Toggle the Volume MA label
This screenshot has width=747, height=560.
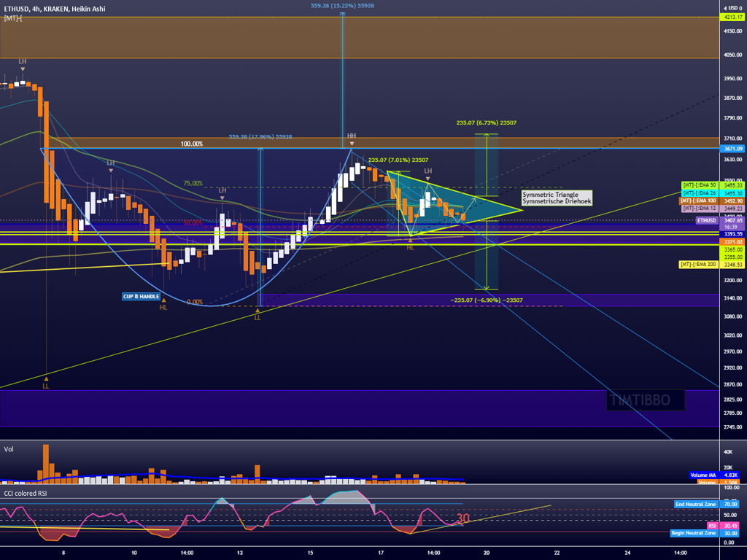[703, 475]
